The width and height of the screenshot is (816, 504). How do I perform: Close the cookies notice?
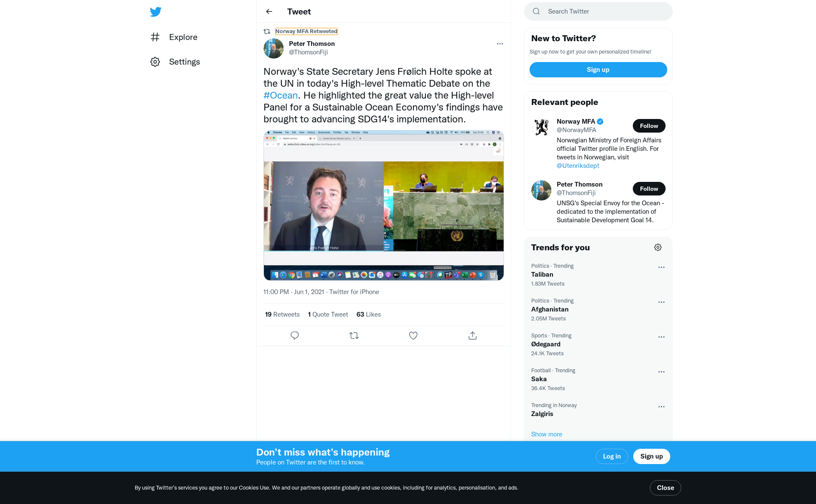(666, 488)
